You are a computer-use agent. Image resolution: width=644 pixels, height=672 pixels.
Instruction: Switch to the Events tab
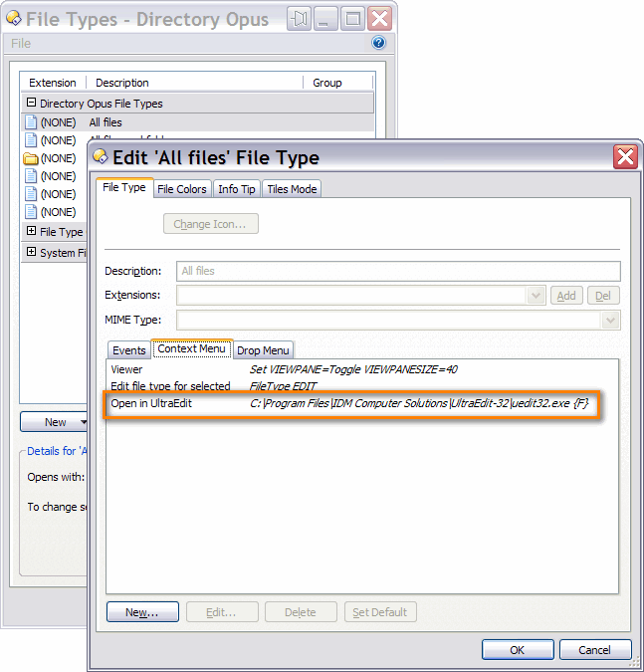click(128, 350)
